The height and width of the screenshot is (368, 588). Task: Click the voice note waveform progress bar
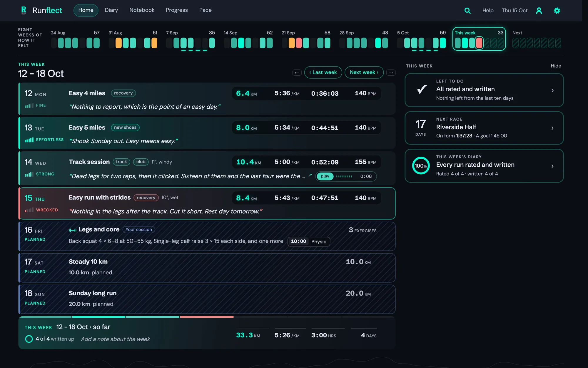[x=344, y=176]
